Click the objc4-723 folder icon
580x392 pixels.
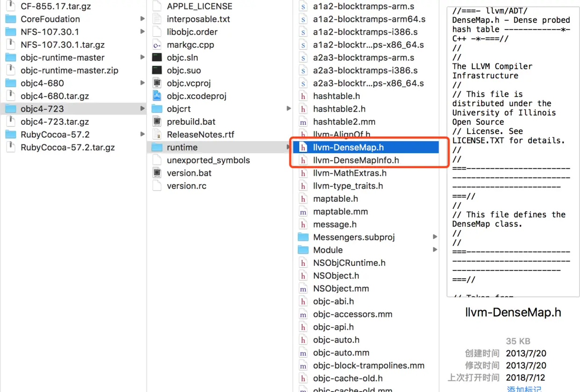[10, 109]
